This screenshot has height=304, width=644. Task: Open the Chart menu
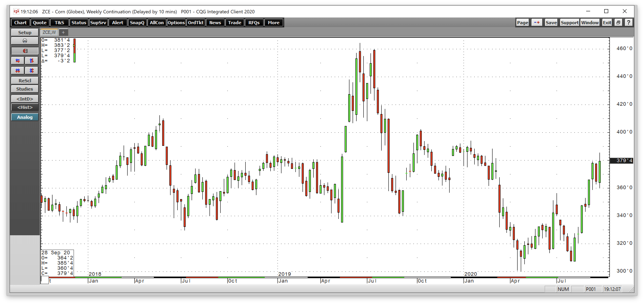tap(20, 22)
